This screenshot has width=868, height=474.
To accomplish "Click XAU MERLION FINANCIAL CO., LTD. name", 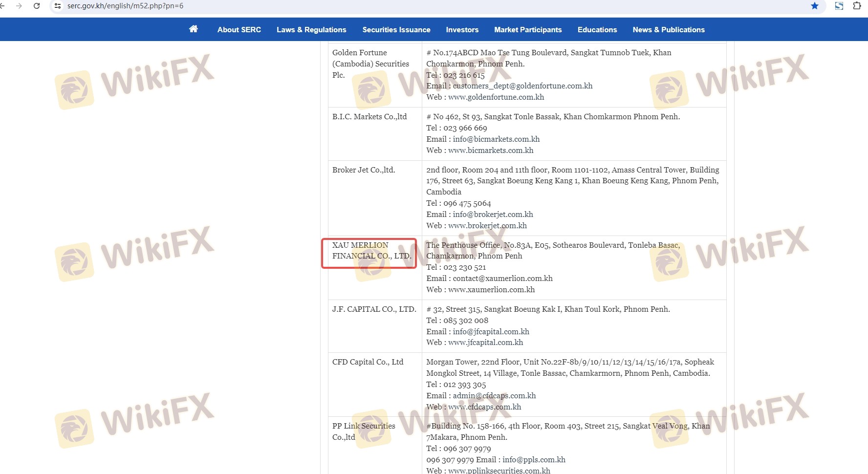I will point(371,251).
